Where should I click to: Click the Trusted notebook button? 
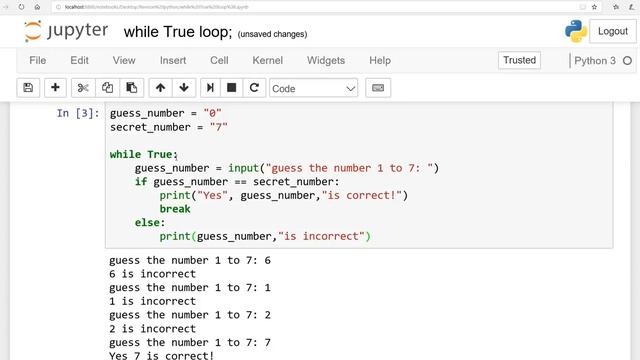click(x=519, y=60)
